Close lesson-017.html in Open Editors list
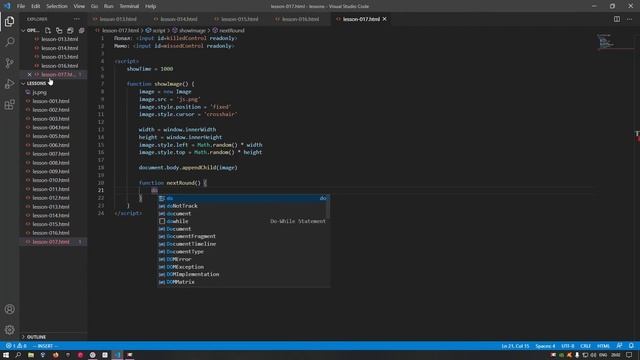The height and width of the screenshot is (360, 640). click(x=29, y=74)
